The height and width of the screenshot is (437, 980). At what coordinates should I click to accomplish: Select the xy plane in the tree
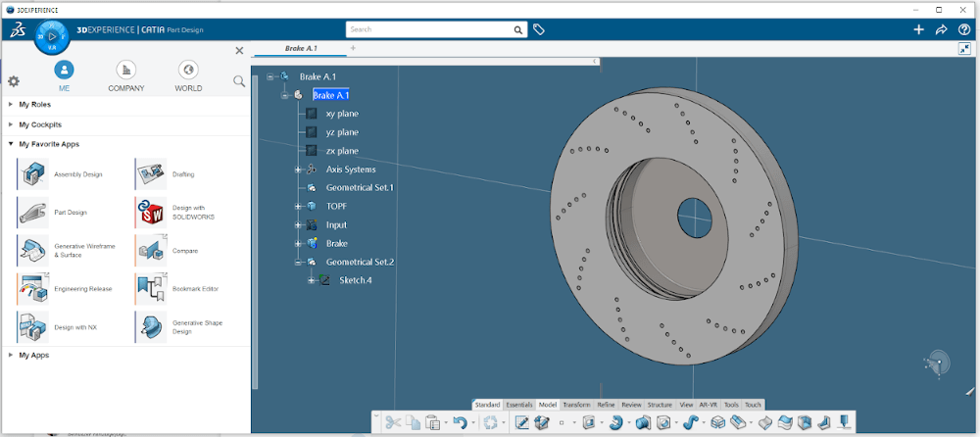342,114
